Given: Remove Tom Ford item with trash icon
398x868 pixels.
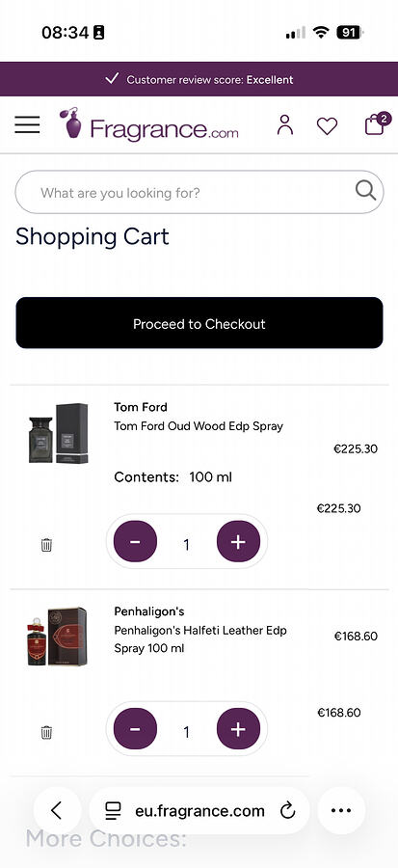Looking at the screenshot, I should pos(46,545).
